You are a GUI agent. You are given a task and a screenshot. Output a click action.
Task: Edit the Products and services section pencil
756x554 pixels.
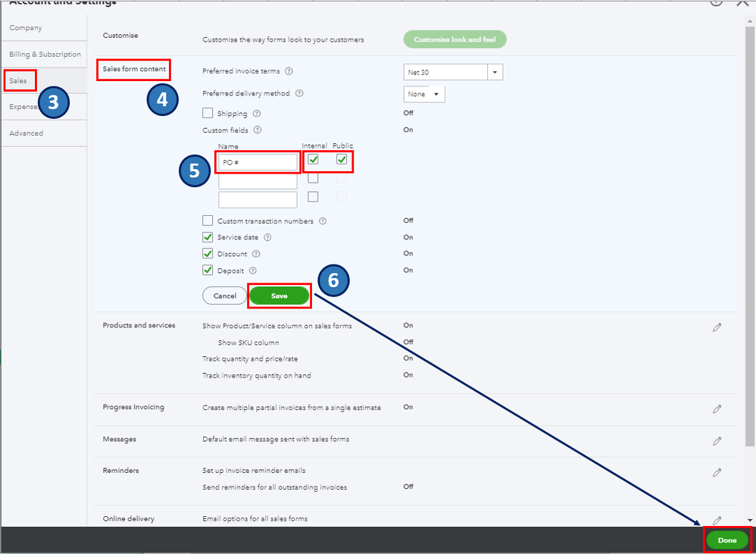(x=717, y=327)
